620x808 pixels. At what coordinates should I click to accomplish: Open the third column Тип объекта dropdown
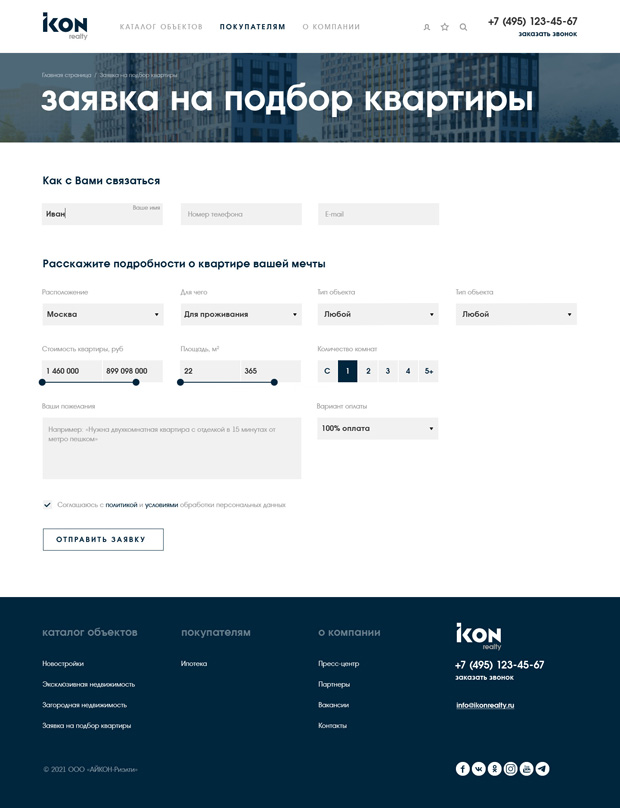[x=378, y=314]
